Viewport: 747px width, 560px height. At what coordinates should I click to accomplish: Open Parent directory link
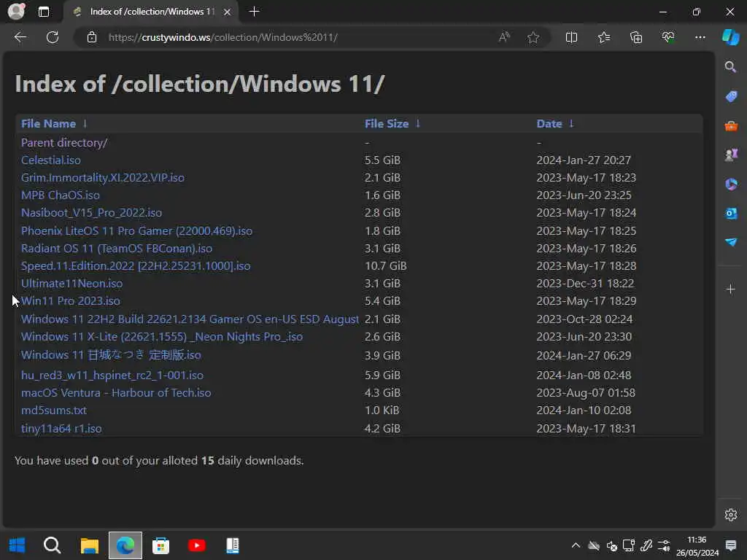pyautogui.click(x=64, y=142)
